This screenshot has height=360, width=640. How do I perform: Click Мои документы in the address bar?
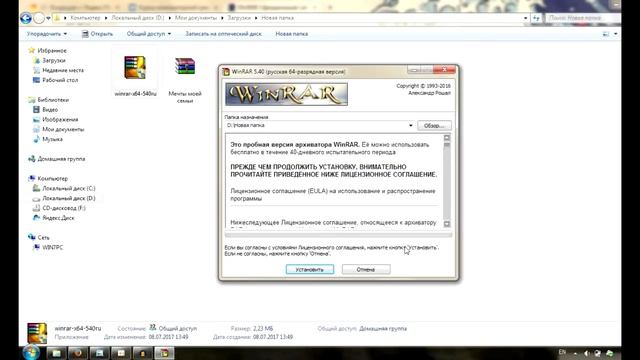tap(196, 18)
